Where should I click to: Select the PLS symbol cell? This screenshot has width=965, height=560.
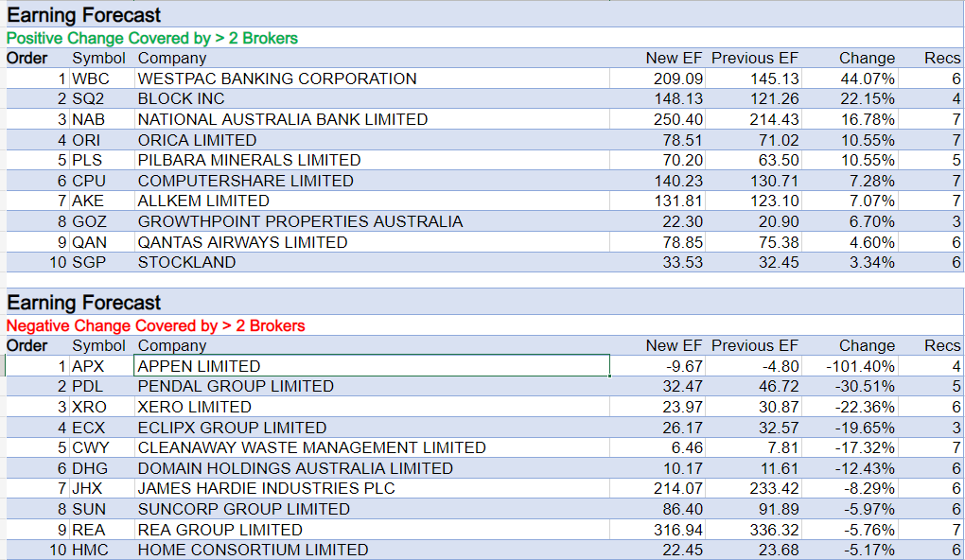[x=87, y=160]
